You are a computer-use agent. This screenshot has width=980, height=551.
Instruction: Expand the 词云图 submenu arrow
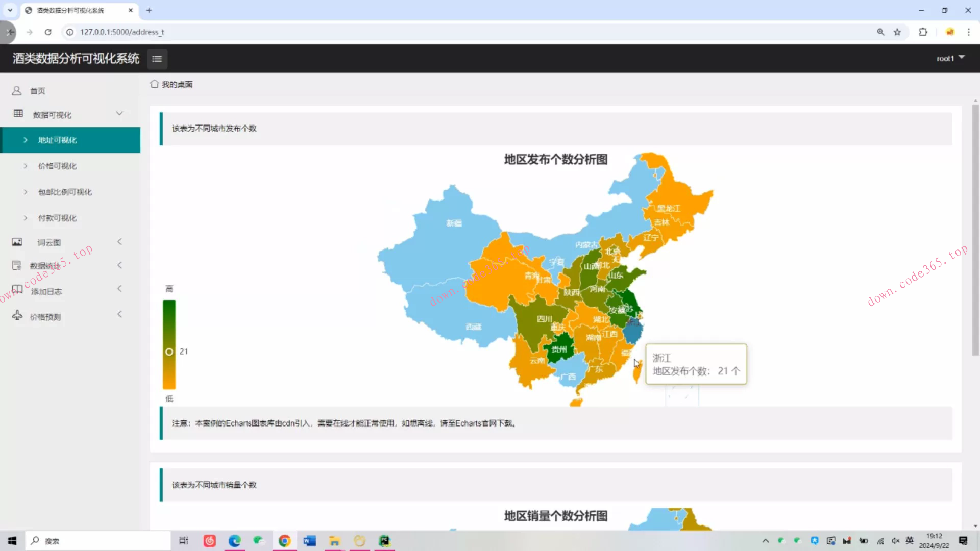point(119,242)
